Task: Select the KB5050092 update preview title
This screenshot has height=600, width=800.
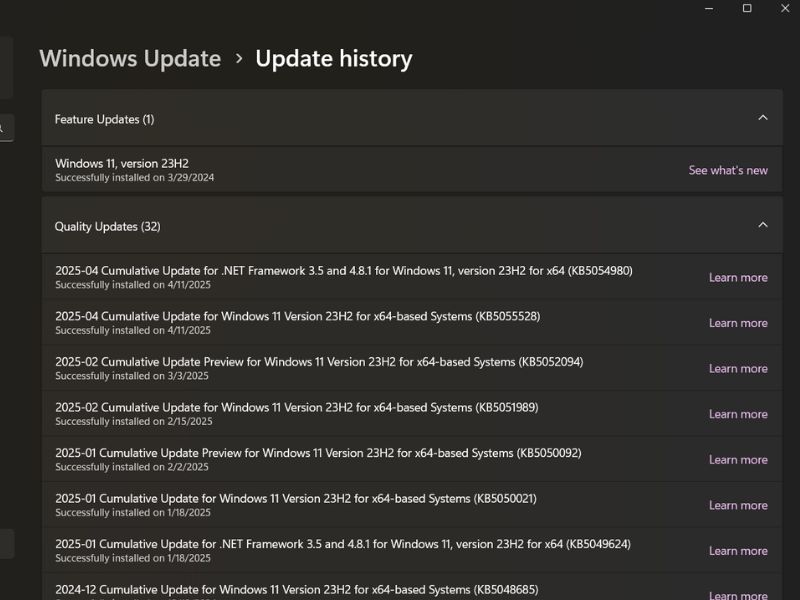Action: [318, 453]
